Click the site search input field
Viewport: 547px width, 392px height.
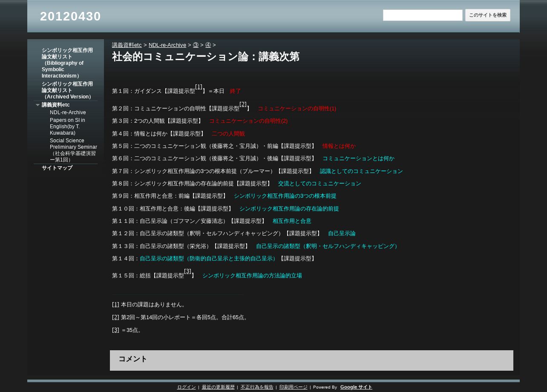(x=423, y=15)
